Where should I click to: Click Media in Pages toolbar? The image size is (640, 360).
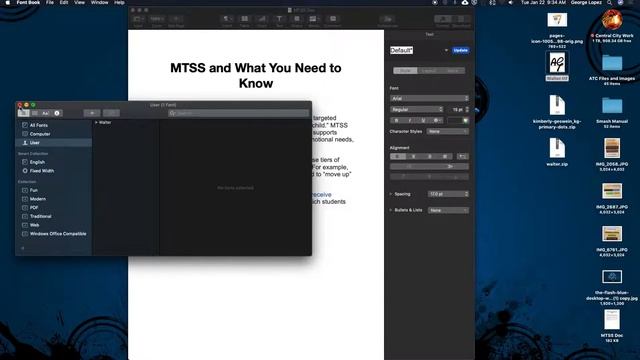pos(314,20)
